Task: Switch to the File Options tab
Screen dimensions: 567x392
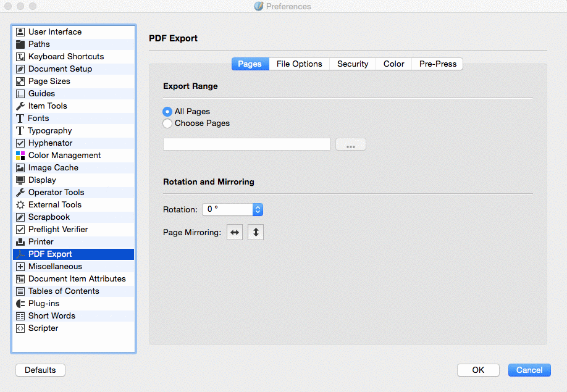Action: [x=299, y=64]
